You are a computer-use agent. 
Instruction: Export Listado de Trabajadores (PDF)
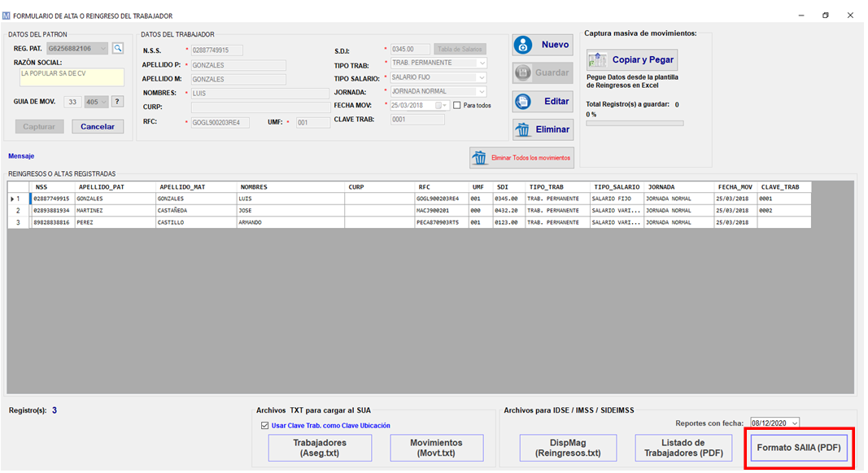point(683,448)
